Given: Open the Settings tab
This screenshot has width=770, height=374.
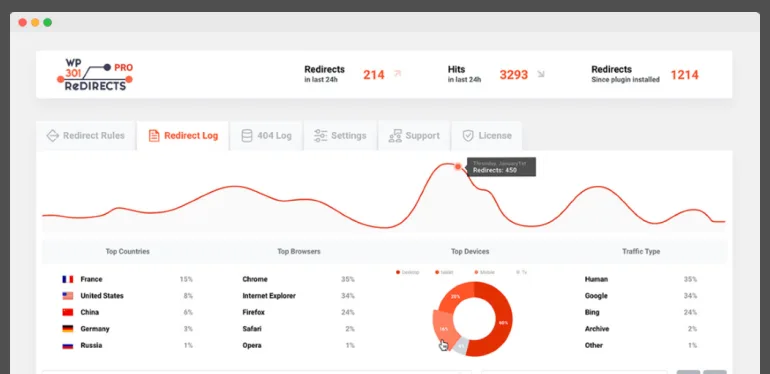Looking at the screenshot, I should pyautogui.click(x=340, y=136).
